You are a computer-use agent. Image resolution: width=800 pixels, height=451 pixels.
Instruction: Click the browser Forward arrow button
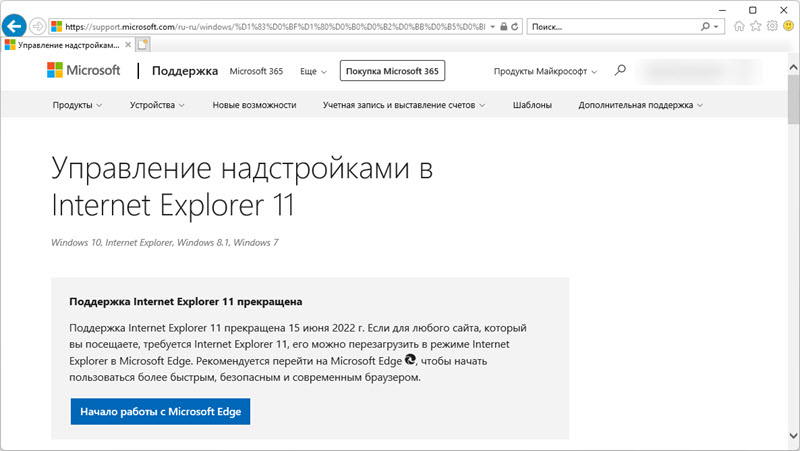38,26
